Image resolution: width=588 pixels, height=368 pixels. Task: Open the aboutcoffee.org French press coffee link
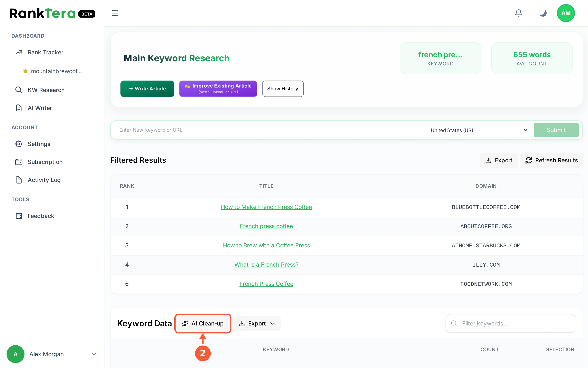pyautogui.click(x=266, y=226)
